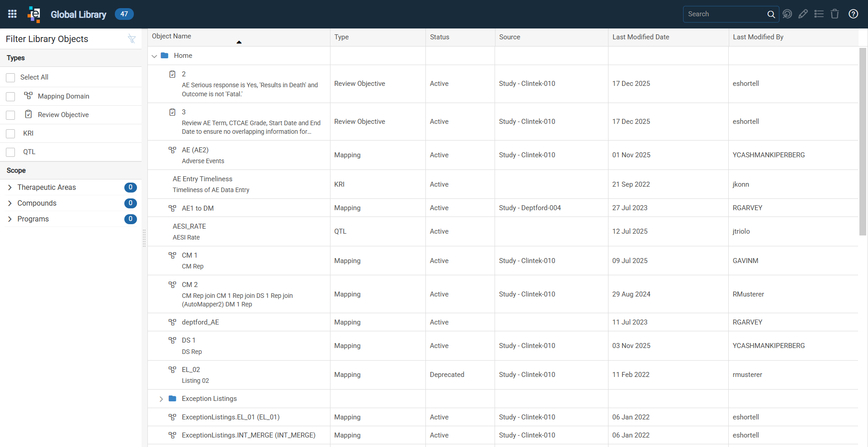Collapse the Home folder
This screenshot has height=447, width=868.
point(154,56)
